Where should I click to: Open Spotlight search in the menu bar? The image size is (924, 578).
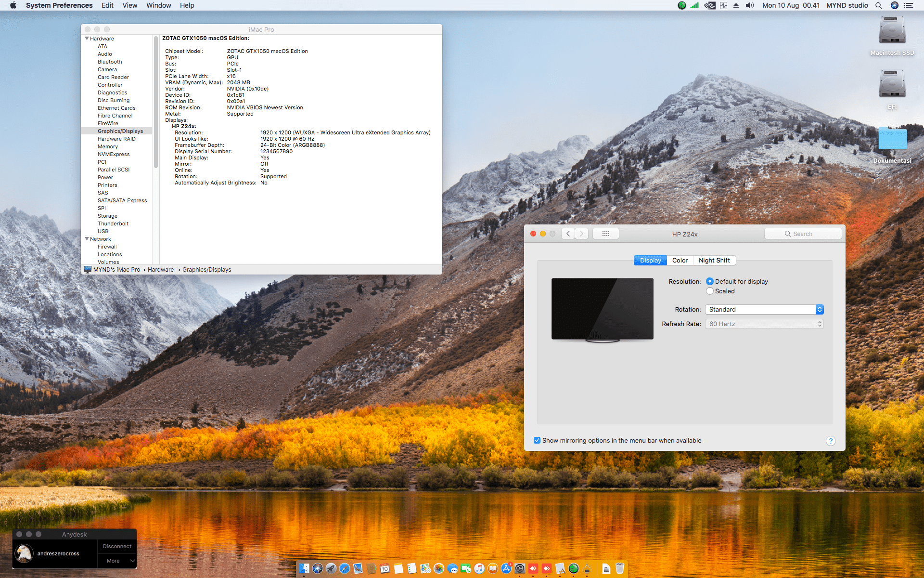coord(879,5)
